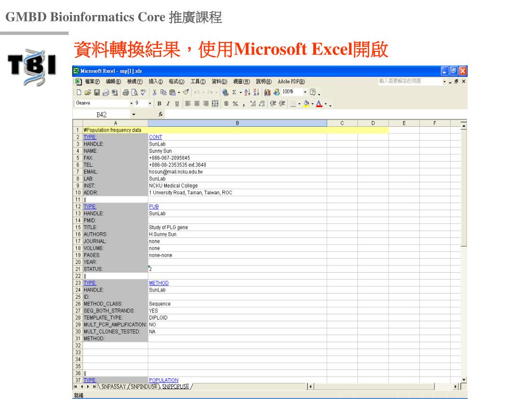Click Increase Indent icon
This screenshot has height=399, width=532.
(x=282, y=103)
